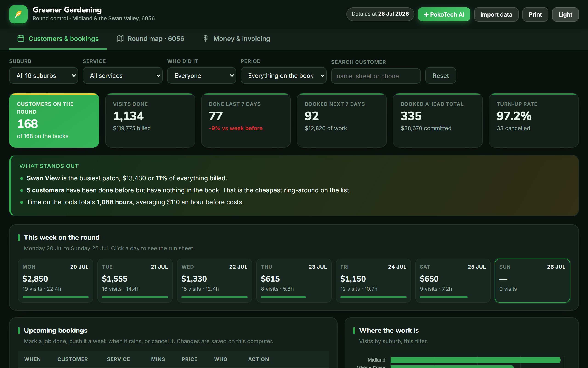
Task: Click the $38,670 committed text
Action: click(426, 128)
